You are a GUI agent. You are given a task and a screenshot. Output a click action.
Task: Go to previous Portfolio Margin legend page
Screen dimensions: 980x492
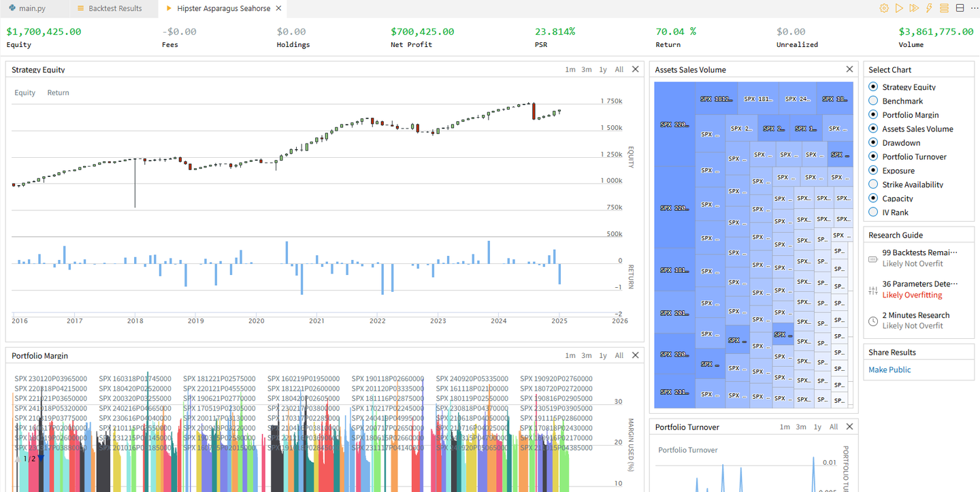coord(18,458)
